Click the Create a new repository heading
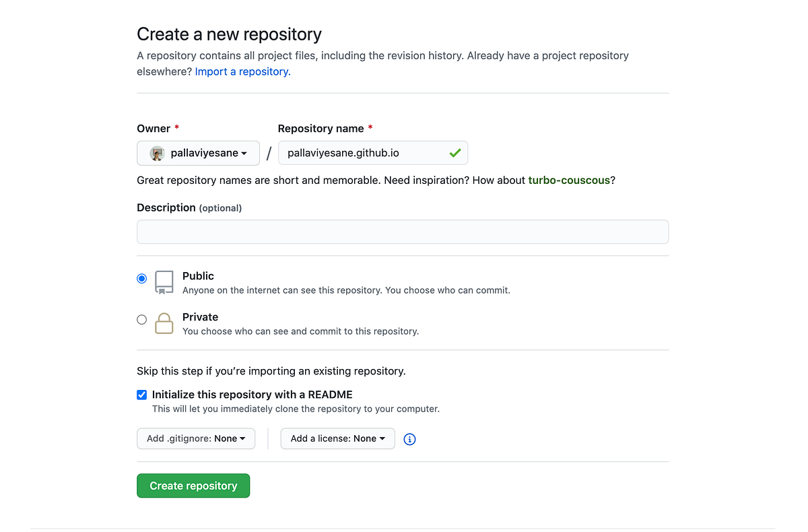Viewport: 808px width, 532px height. pyautogui.click(x=229, y=34)
